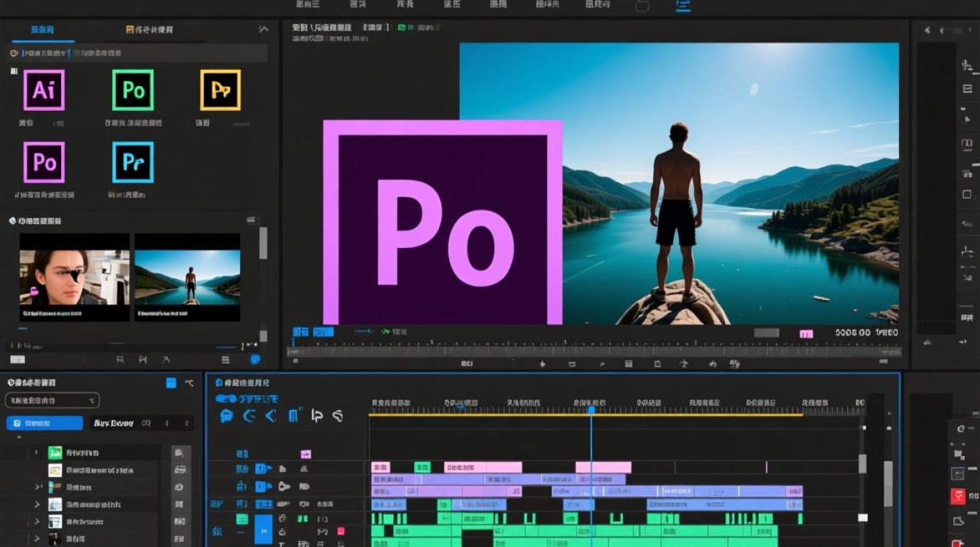Image resolution: width=980 pixels, height=547 pixels.
Task: Open the first tab of the top-left project panel
Action: (x=42, y=30)
